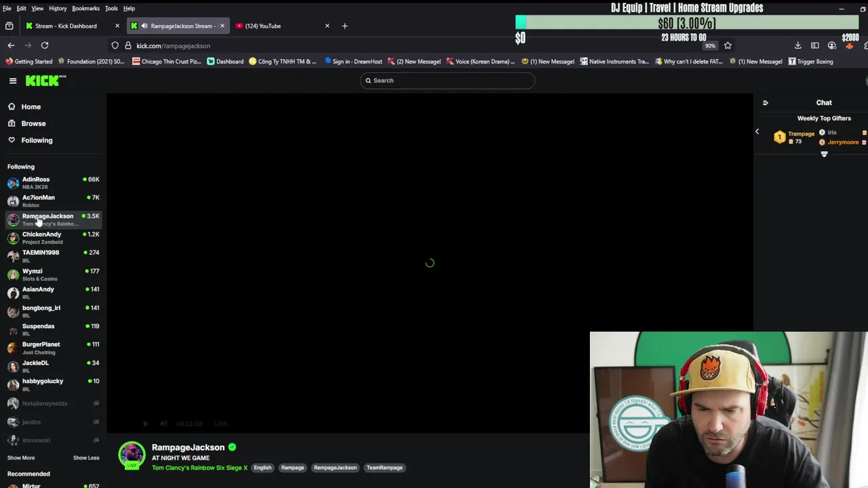868x488 pixels.
Task: Open offline steveaoki channel
Action: coord(53,440)
